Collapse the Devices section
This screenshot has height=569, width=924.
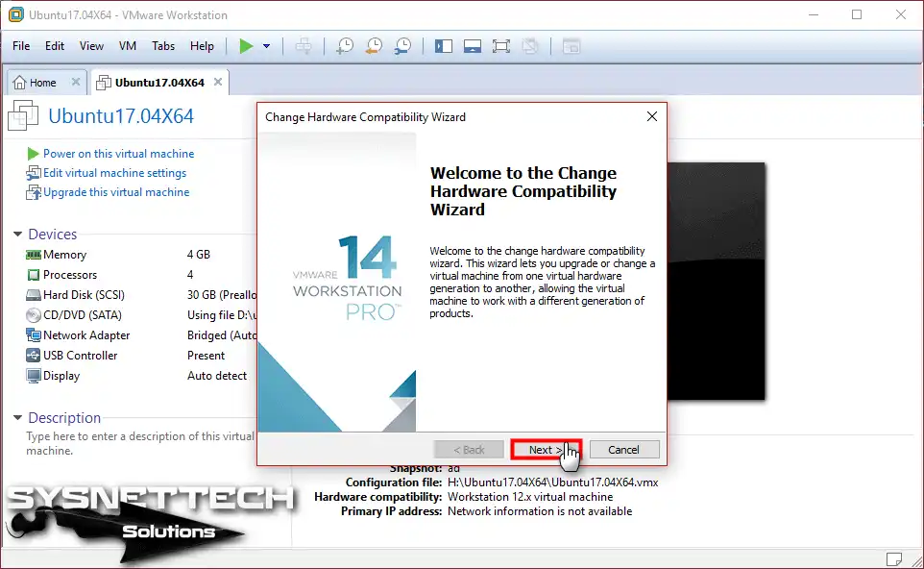[x=17, y=235]
